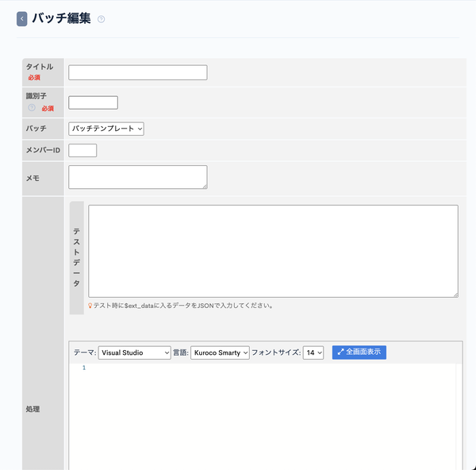Open the 言語 Kuroco Smarty dropdown
Viewport: 476px width, 470px height.
pyautogui.click(x=220, y=352)
